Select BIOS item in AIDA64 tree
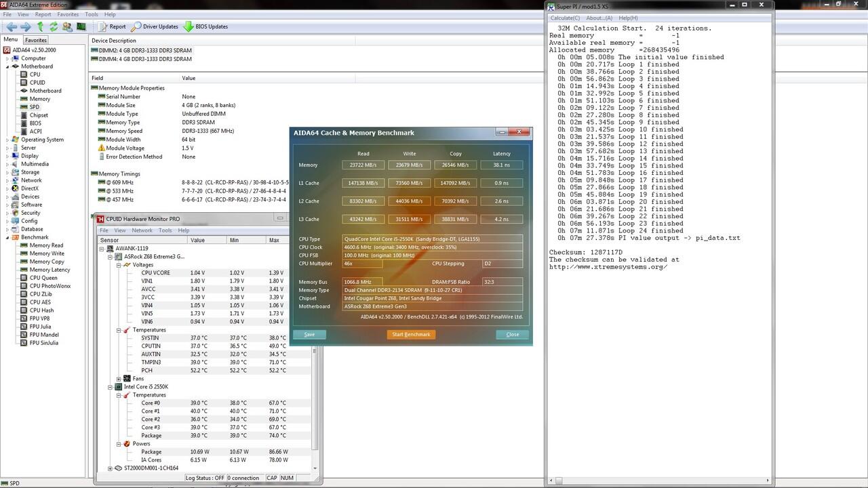 [x=31, y=123]
